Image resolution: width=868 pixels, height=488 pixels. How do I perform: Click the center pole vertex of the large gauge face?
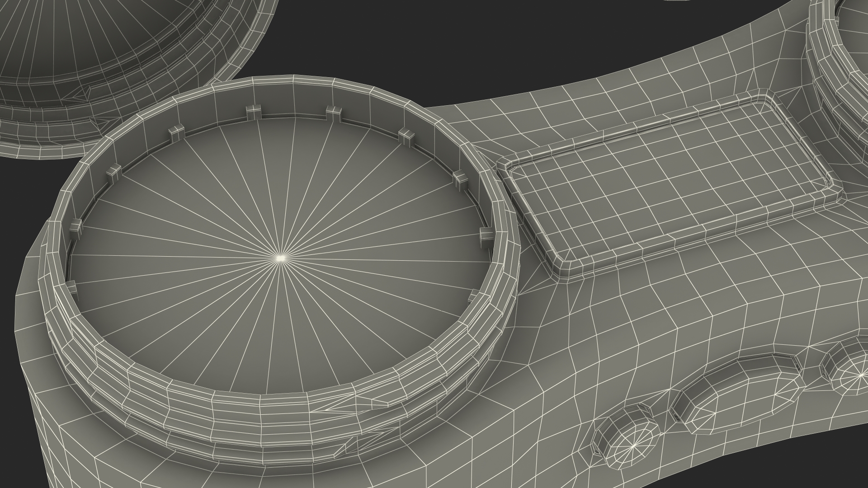280,258
